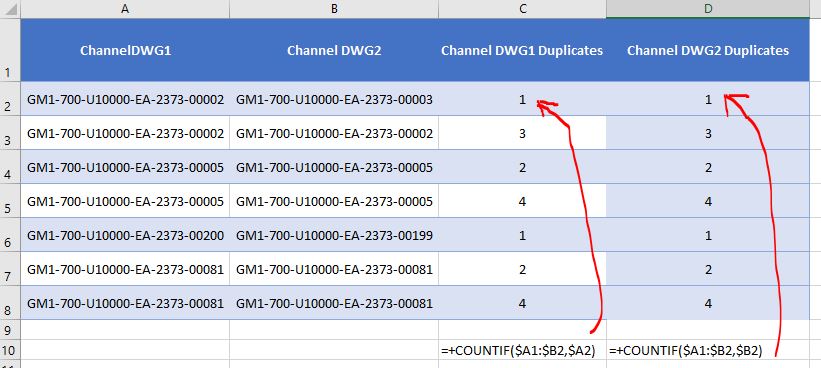The height and width of the screenshot is (368, 821).
Task: Select the Channel DWG2 Duplicates header cell
Action: click(x=708, y=50)
